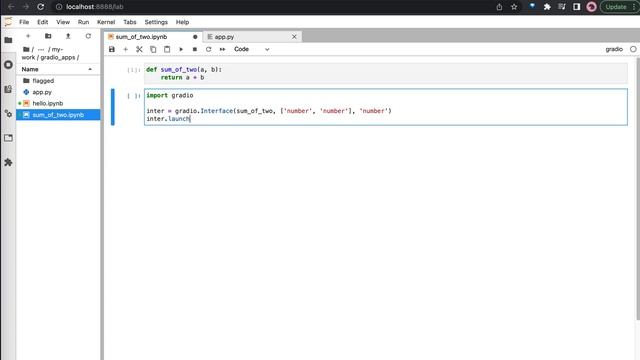Reload the page in the browser

tap(40, 7)
